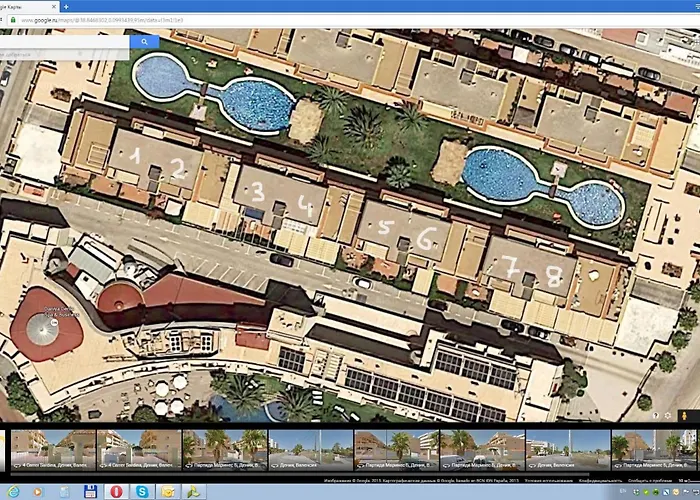
Task: Click the EN language indicator in tray
Action: (x=623, y=490)
